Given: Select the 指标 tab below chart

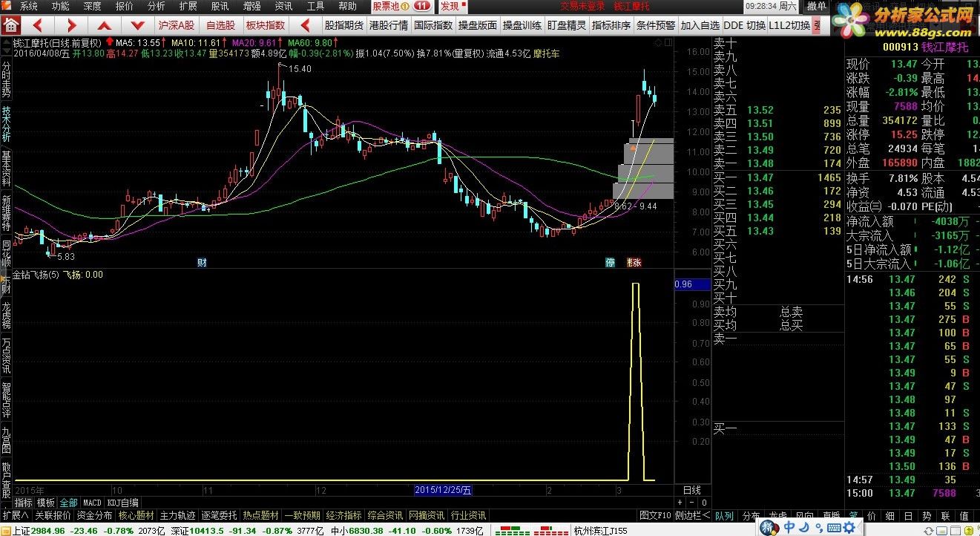Looking at the screenshot, I should pos(24,503).
